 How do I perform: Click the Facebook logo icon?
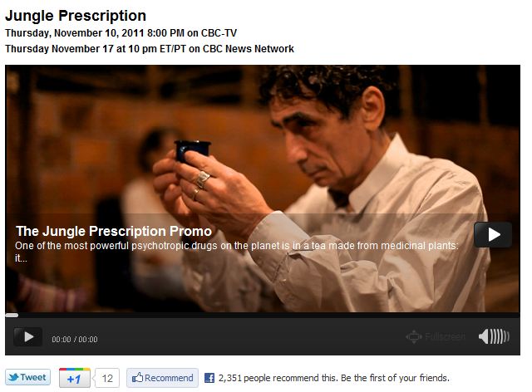click(209, 378)
